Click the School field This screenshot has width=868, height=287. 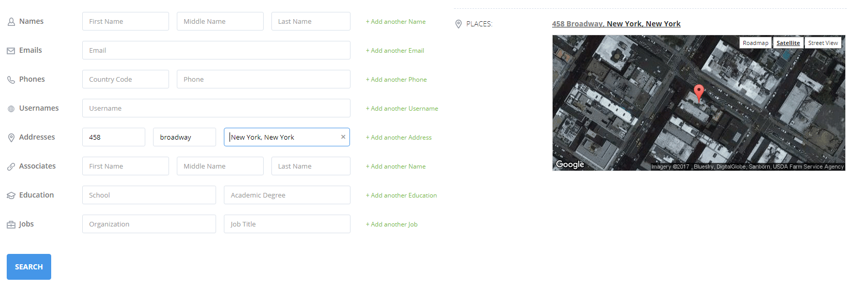coord(149,195)
